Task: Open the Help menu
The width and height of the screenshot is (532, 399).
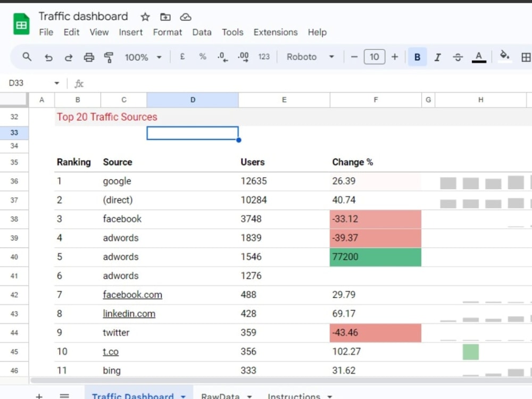Action: pos(317,32)
